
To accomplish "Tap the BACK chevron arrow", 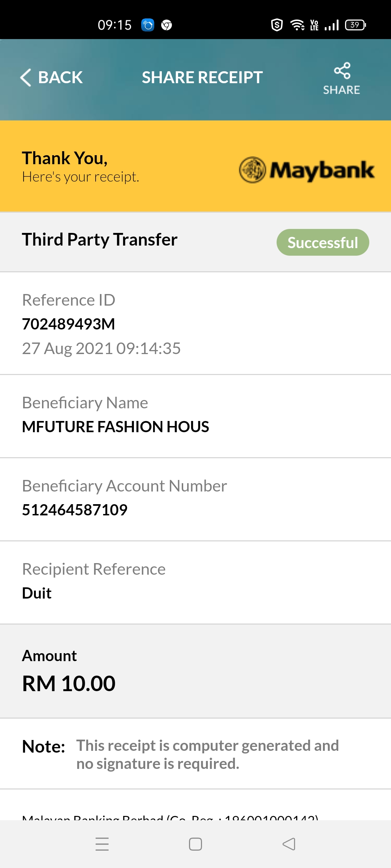I will 26,77.
